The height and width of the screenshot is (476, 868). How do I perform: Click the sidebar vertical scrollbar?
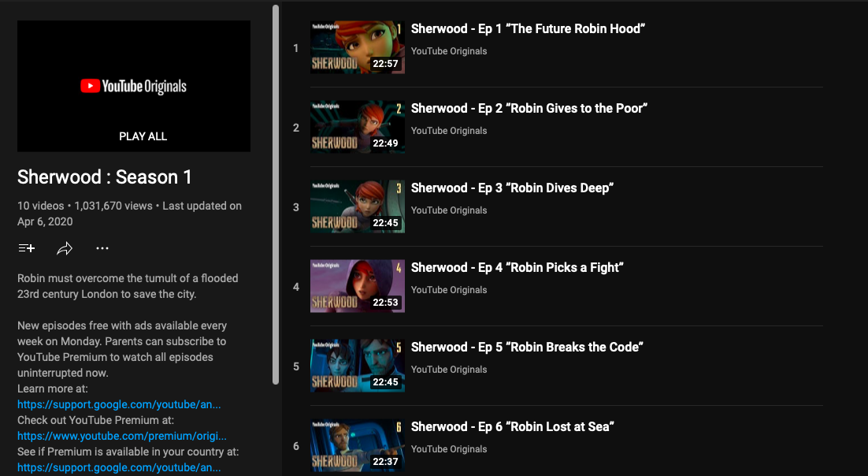click(x=276, y=194)
